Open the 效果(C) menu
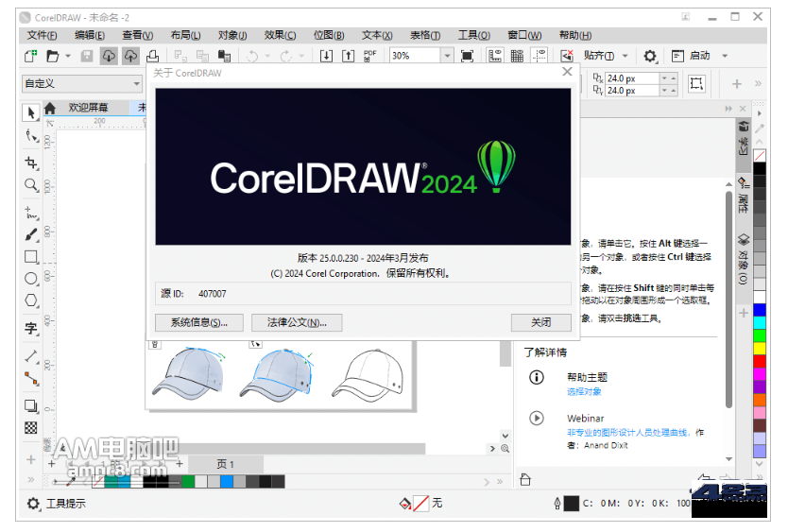The image size is (788, 532). (x=280, y=35)
